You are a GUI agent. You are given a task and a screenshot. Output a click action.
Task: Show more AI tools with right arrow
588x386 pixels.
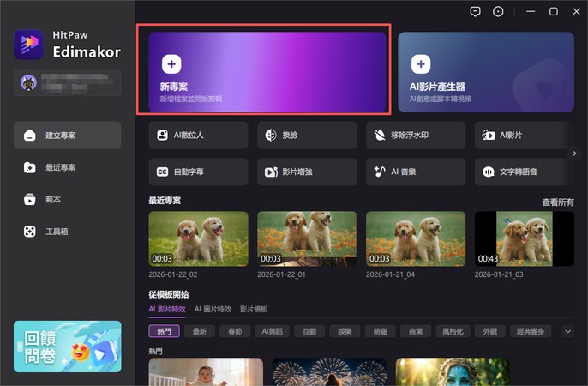coord(574,154)
